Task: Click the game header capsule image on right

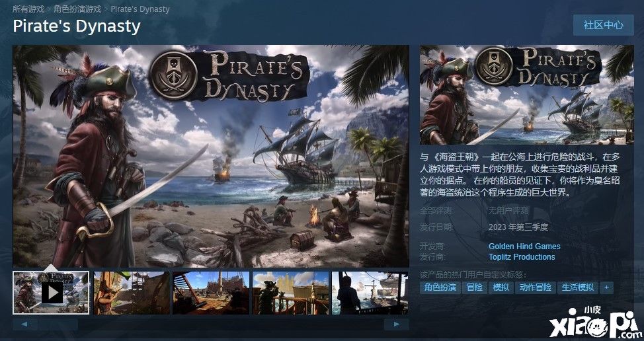Action: coord(527,95)
